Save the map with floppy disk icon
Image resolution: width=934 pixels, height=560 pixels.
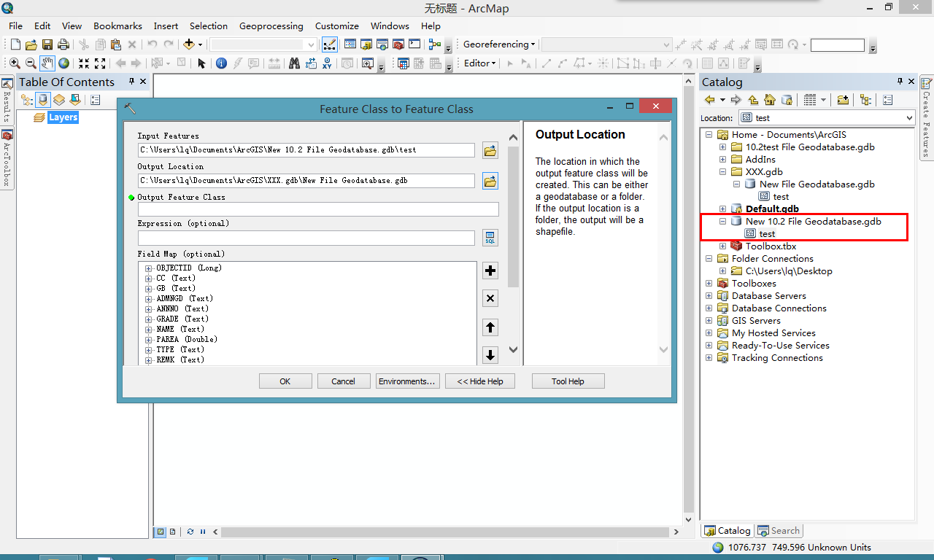pyautogui.click(x=47, y=44)
